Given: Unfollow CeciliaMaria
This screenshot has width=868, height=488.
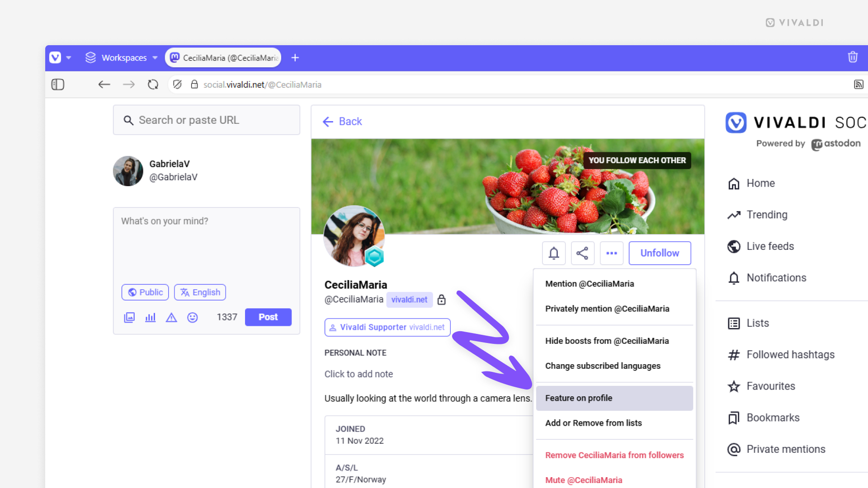Looking at the screenshot, I should (660, 253).
